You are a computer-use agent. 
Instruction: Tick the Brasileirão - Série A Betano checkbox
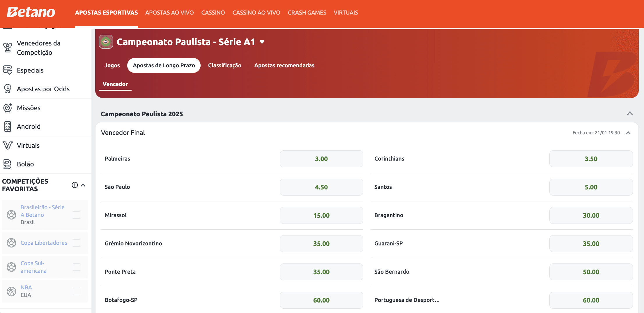coord(77,215)
